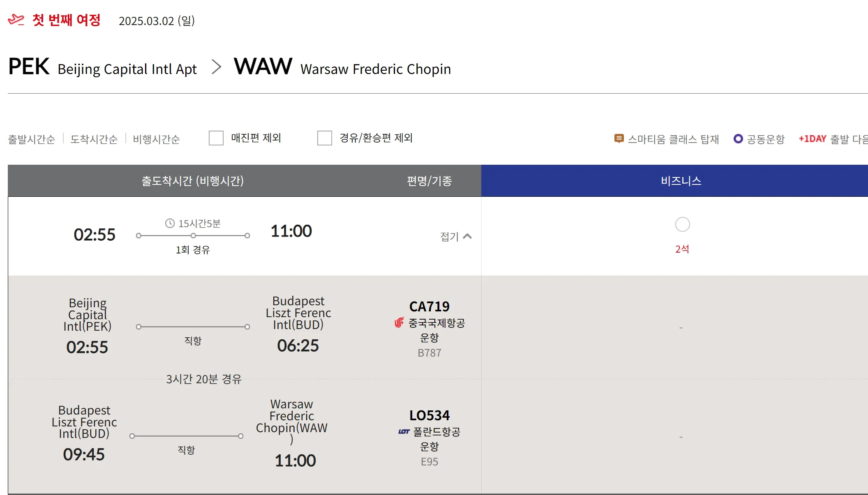Click the red airplane journey icon
This screenshot has height=495, width=868.
(16, 20)
